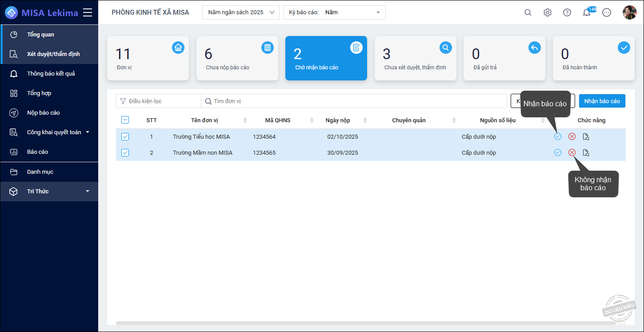Select the Chưa xét duyệt, thẩm định card
This screenshot has width=644, height=332.
click(x=415, y=58)
